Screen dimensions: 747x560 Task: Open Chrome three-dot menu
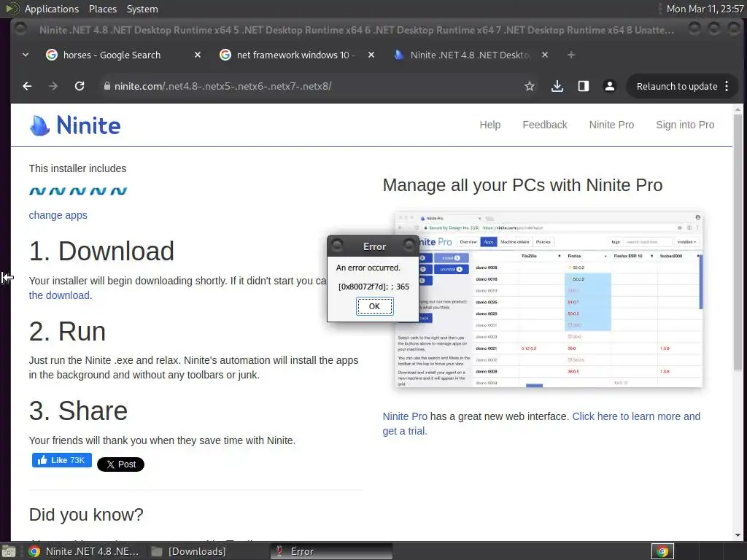[727, 86]
